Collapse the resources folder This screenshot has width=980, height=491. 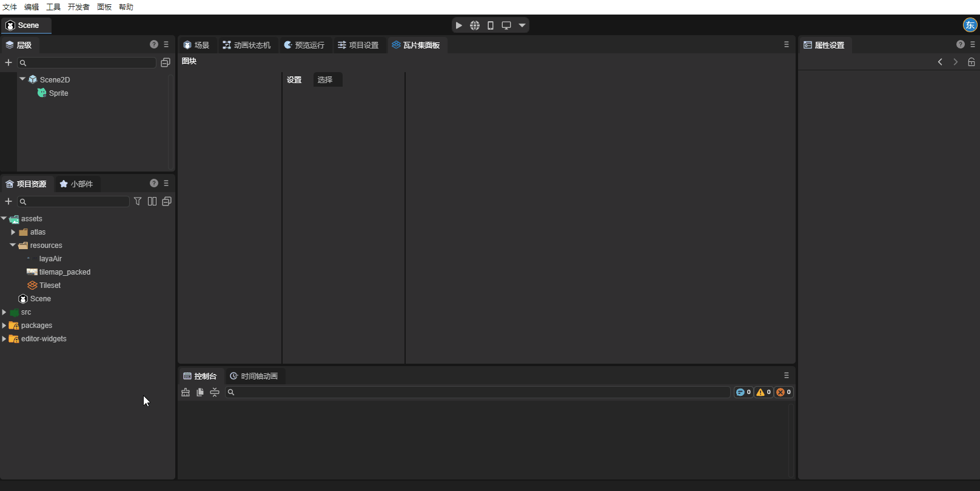click(x=13, y=245)
